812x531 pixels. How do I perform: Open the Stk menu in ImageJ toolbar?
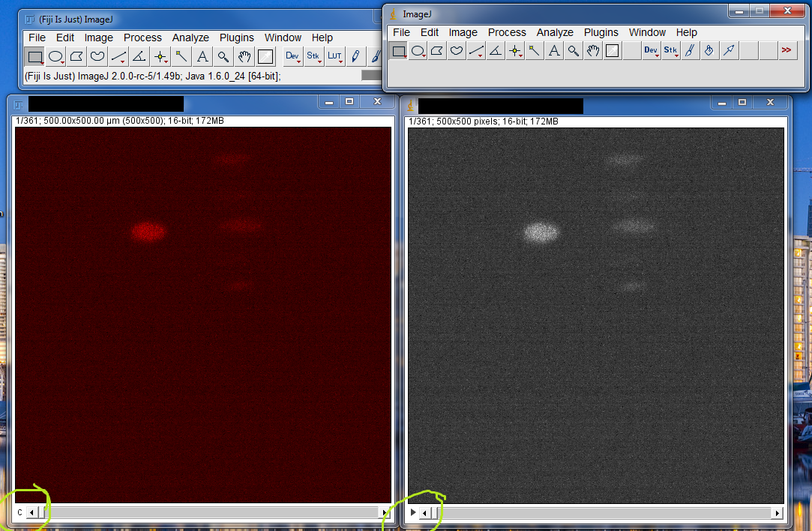pyautogui.click(x=670, y=51)
